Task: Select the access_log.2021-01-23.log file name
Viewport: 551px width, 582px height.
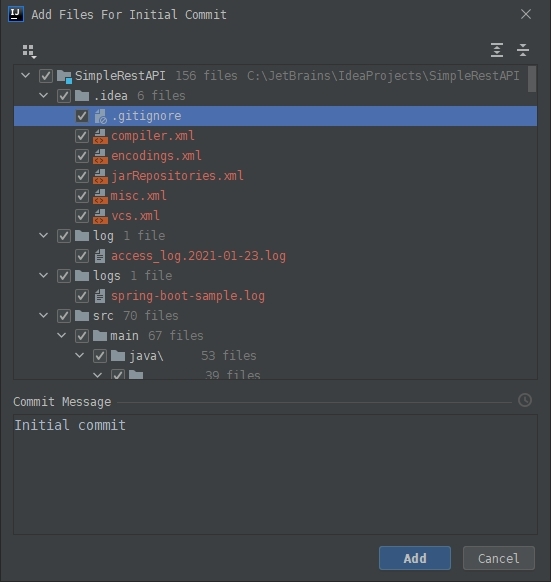Action: (199, 256)
